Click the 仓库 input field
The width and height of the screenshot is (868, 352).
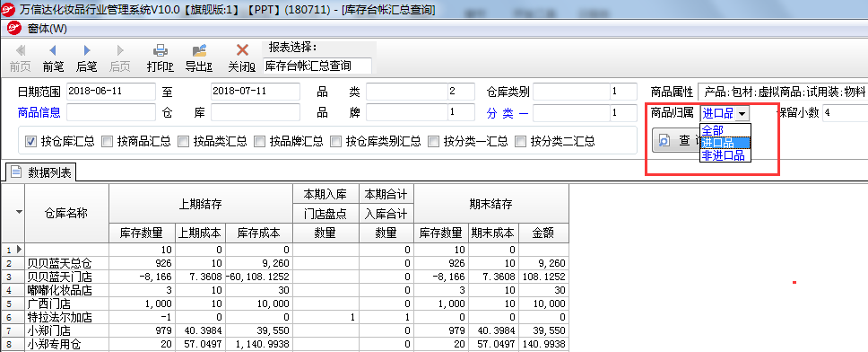(x=256, y=112)
